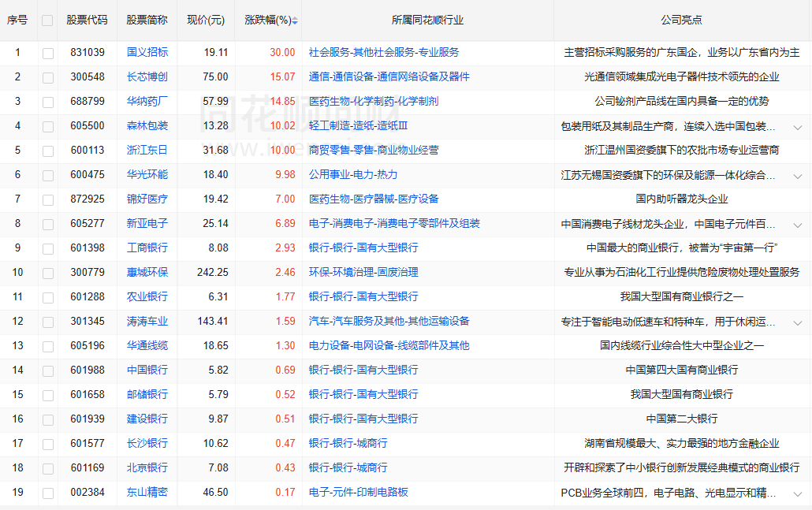Select the checkbox for 长芯博创
812x510 pixels.
pyautogui.click(x=48, y=78)
